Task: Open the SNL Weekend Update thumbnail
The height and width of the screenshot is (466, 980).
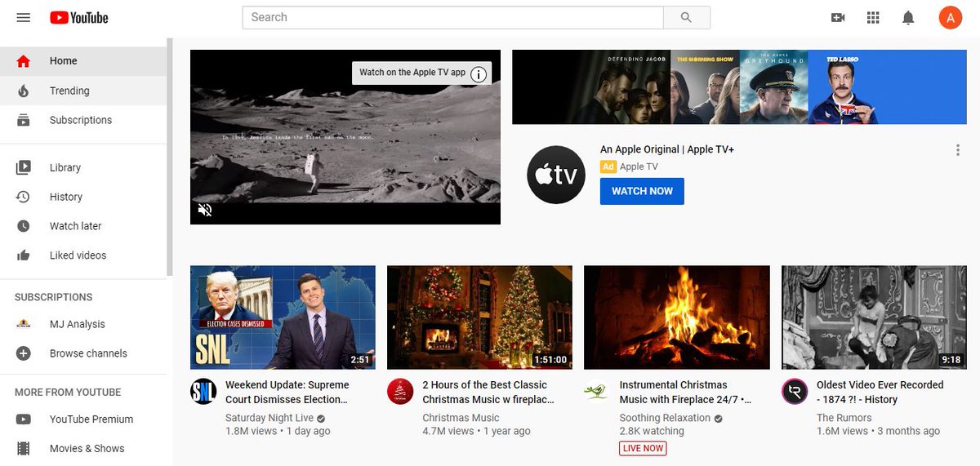Action: [x=283, y=317]
